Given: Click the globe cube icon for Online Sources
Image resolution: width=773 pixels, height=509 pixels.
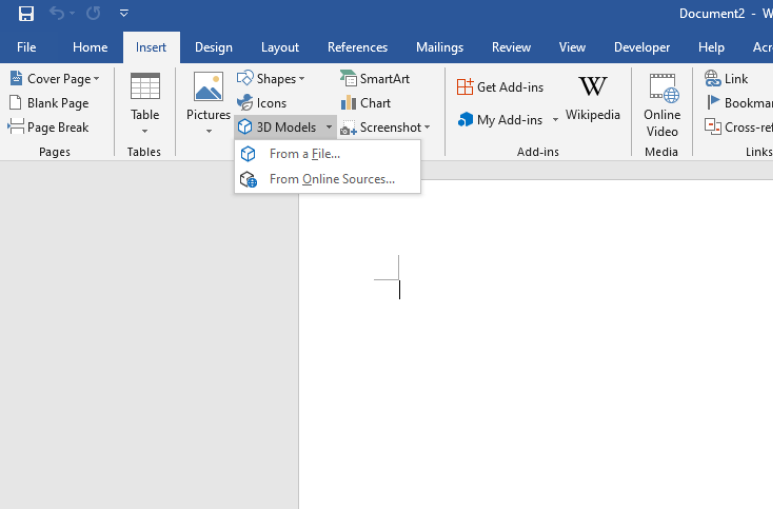Looking at the screenshot, I should point(248,179).
